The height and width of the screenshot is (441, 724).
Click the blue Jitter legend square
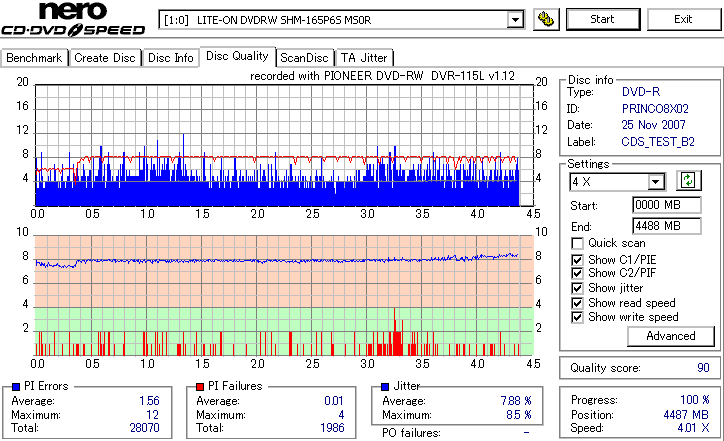(385, 387)
